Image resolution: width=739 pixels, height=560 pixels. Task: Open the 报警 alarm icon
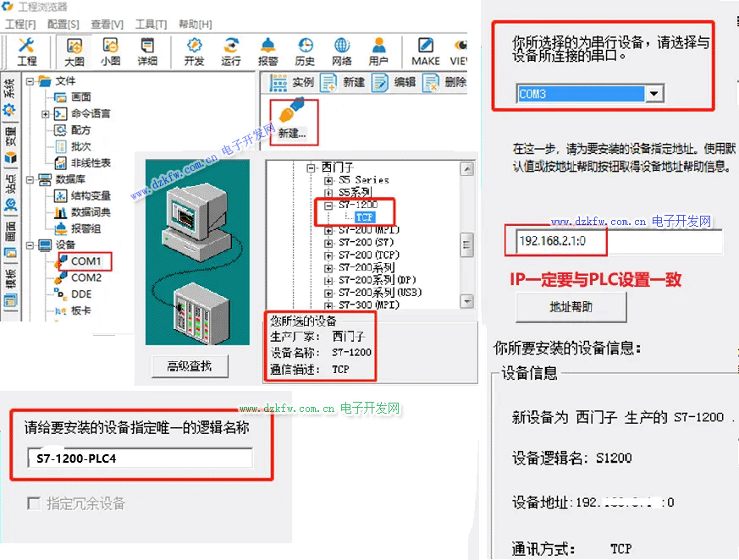pos(267,52)
